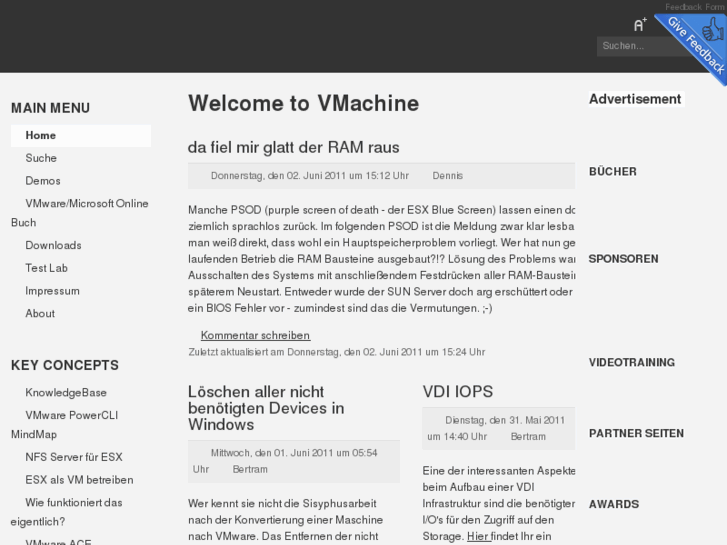Open NFS Server für ESX link
The height and width of the screenshot is (545, 727).
tap(74, 457)
